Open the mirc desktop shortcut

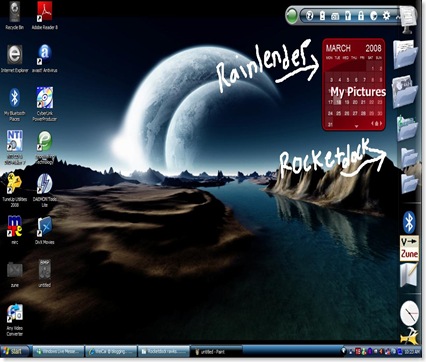(x=14, y=230)
